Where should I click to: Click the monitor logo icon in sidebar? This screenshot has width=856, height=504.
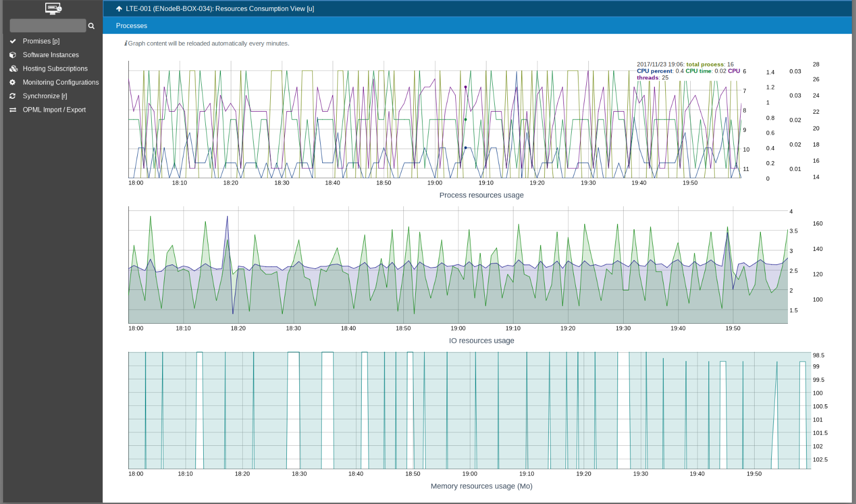point(53,8)
